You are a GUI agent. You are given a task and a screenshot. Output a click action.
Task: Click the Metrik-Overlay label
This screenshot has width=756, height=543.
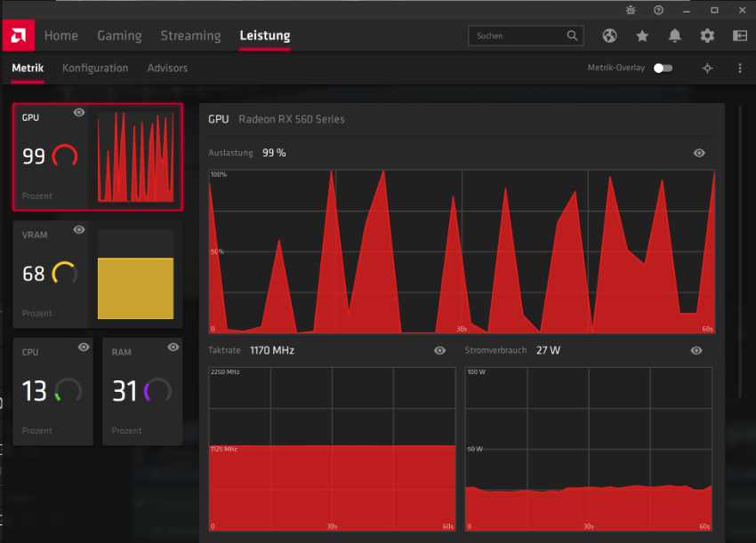[x=615, y=68]
